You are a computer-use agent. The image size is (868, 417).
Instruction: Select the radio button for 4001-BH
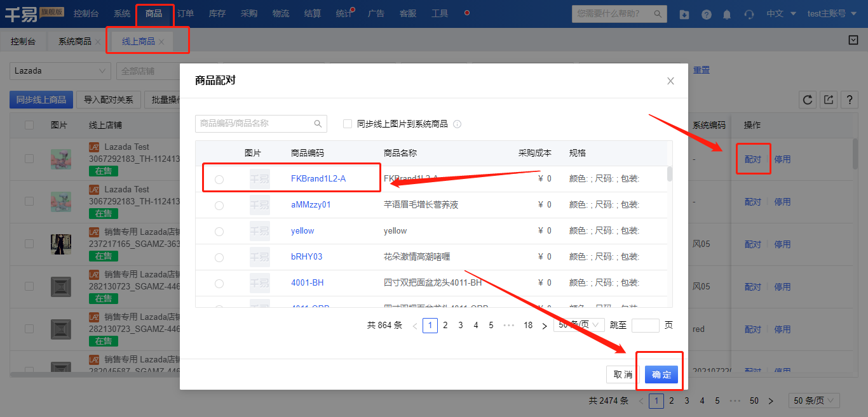219,283
